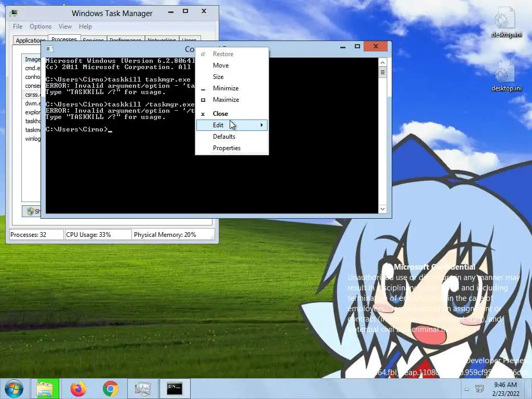This screenshot has height=399, width=532.
Task: Open Task Manager Options menu
Action: pos(41,26)
